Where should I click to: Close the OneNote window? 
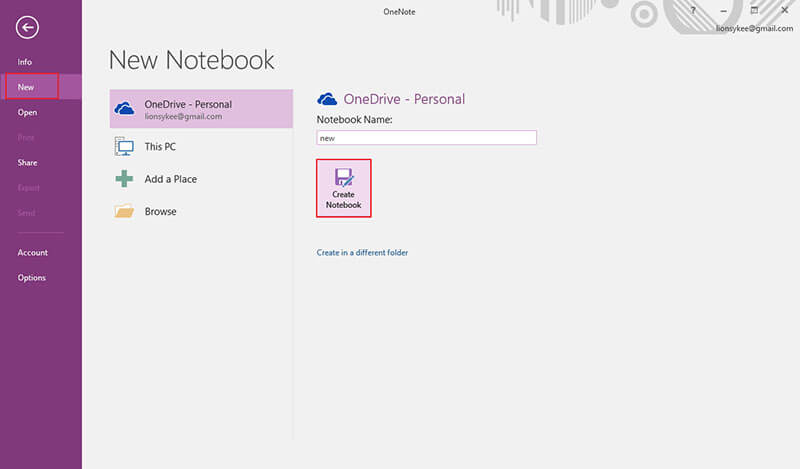point(785,9)
